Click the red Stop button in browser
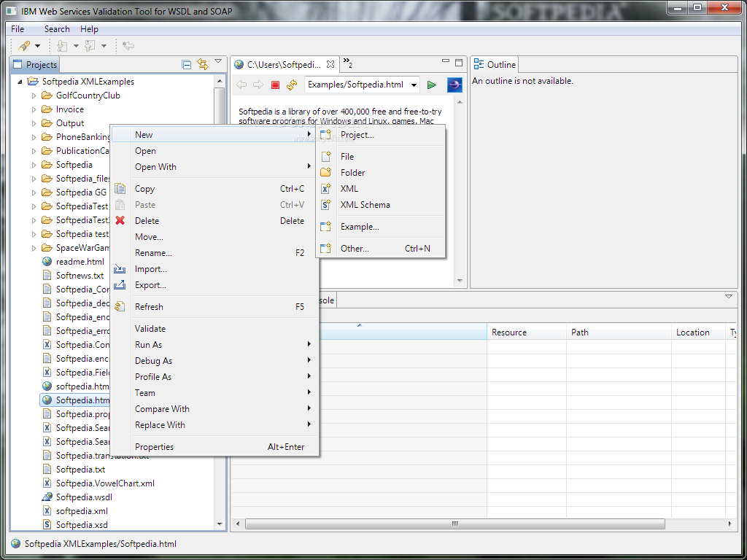747x560 pixels. click(275, 85)
